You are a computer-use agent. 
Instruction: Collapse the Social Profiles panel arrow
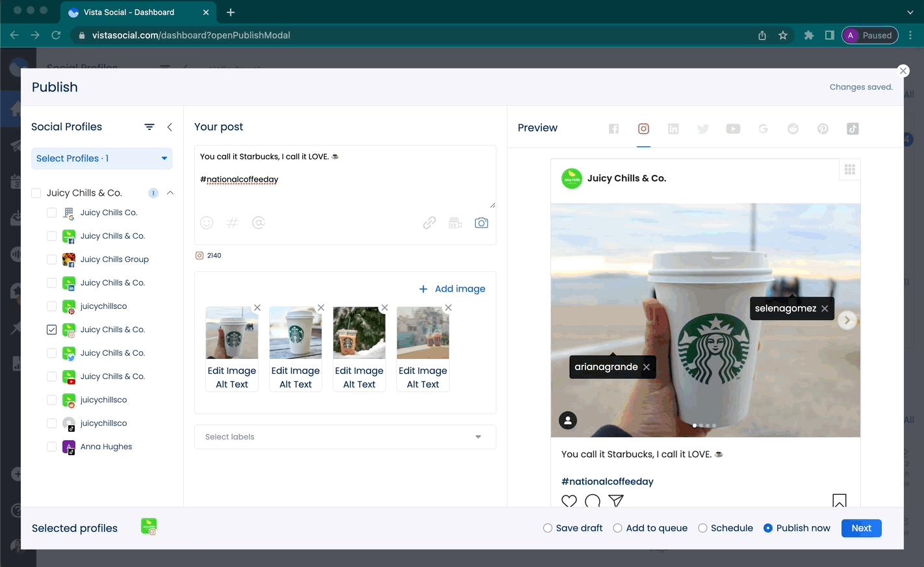(170, 127)
